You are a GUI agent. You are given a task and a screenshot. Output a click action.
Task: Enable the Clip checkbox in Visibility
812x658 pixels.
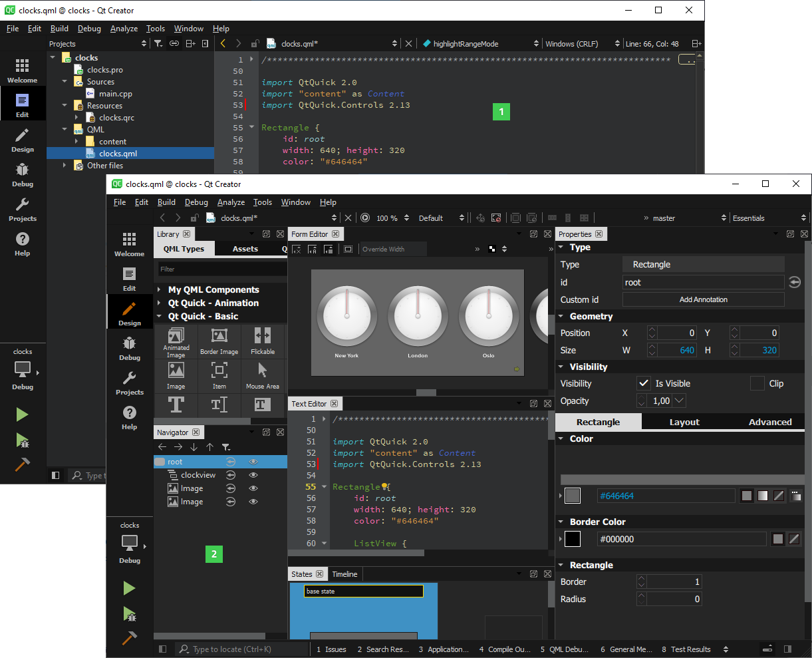pos(755,383)
